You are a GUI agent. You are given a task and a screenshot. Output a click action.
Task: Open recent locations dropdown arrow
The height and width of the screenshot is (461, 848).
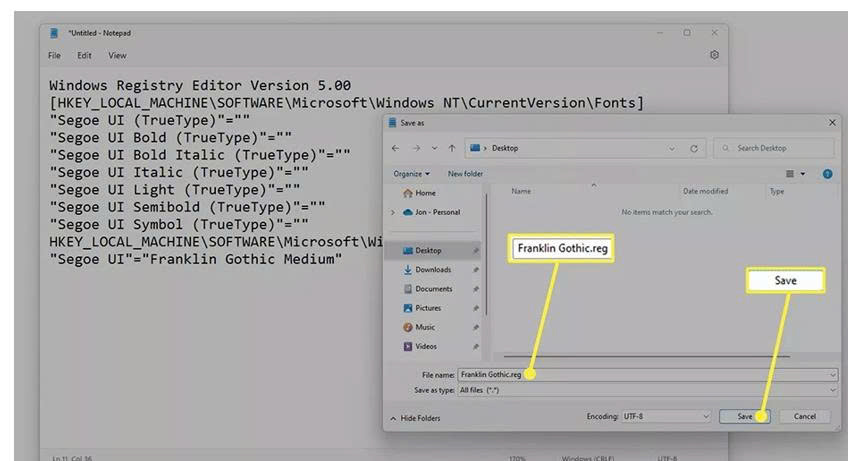(434, 148)
